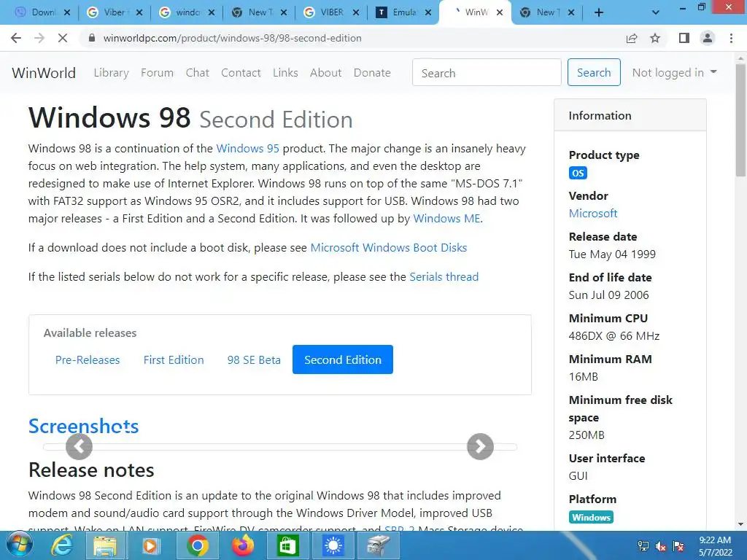Open the Forum page
747x560 pixels.
(x=158, y=73)
